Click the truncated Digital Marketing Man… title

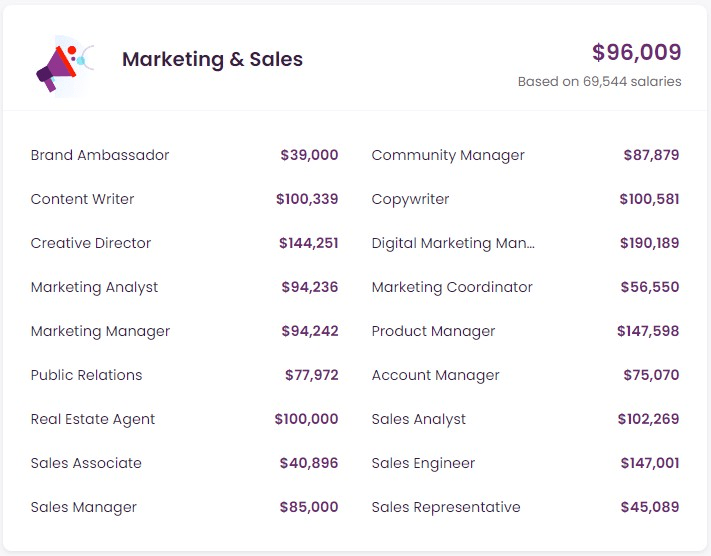pyautogui.click(x=453, y=243)
